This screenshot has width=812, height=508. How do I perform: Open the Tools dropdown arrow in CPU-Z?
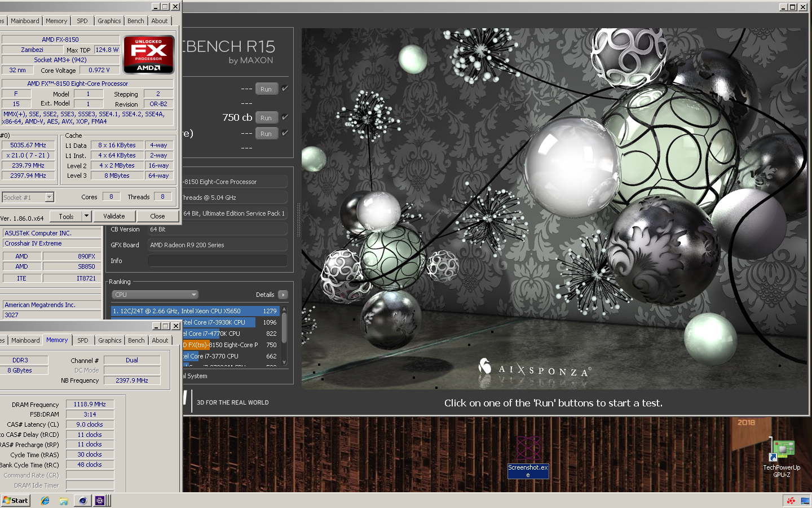click(x=86, y=216)
